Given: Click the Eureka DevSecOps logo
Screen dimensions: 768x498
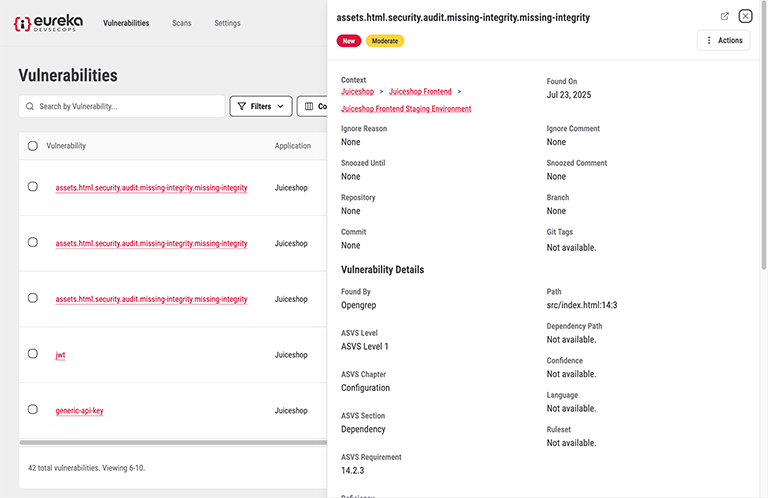Looking at the screenshot, I should [x=48, y=23].
